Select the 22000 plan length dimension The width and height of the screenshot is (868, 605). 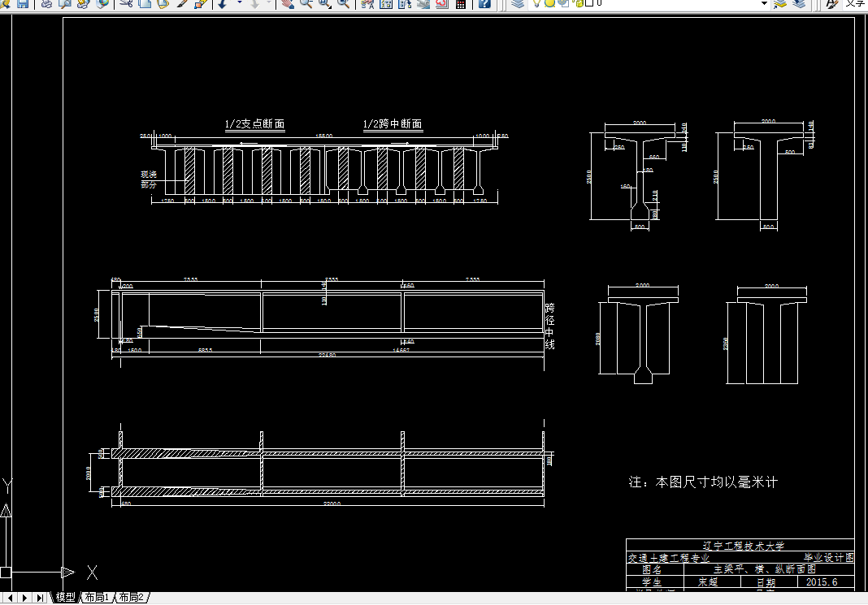[332, 503]
